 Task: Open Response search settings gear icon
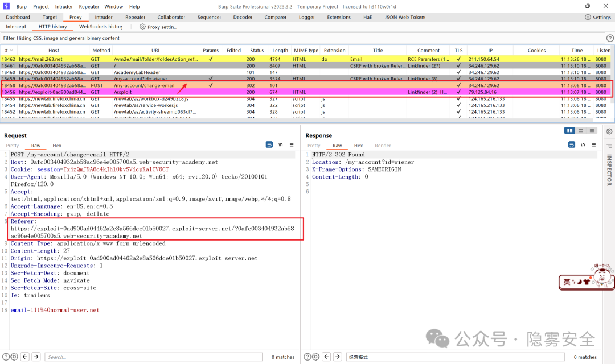(315, 357)
